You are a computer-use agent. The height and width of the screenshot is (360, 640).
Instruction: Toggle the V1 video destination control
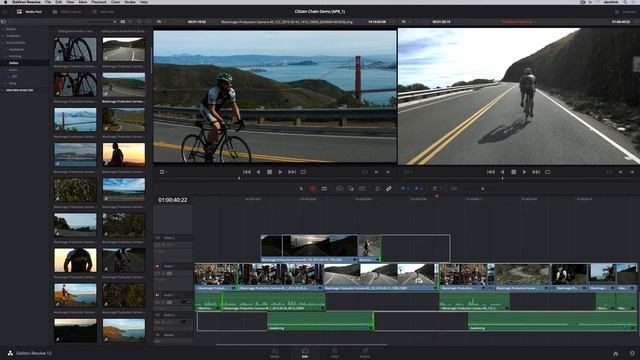pos(158,266)
